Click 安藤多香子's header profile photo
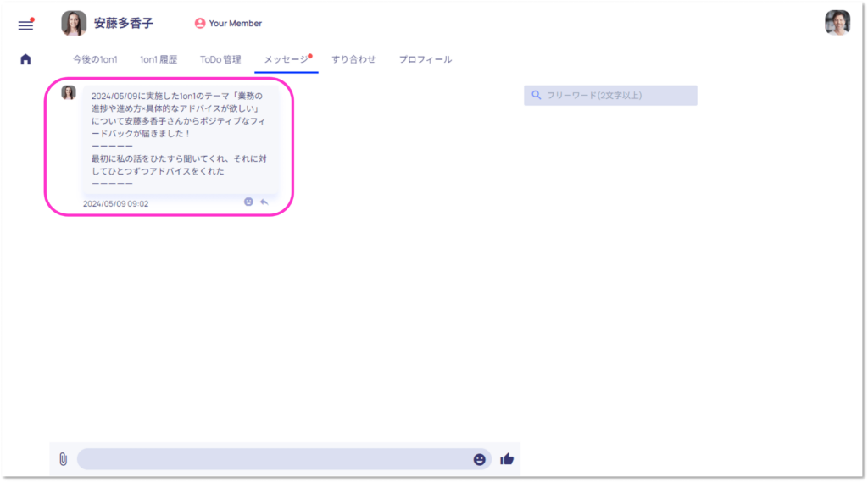This screenshot has height=482, width=868. (74, 23)
